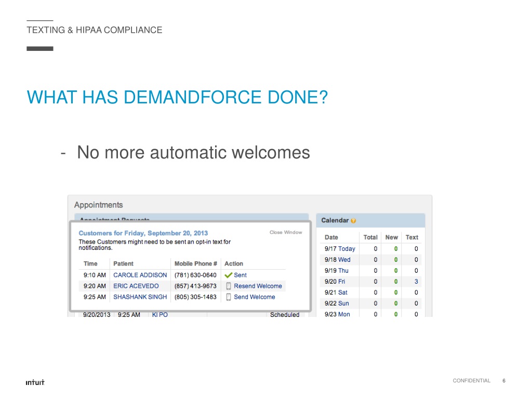
Task: Click the Intuit logo
Action: coord(35,382)
